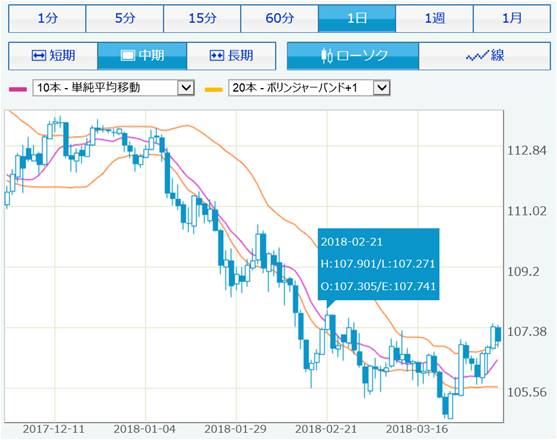Click the orange Bollinger band color swatch
The image size is (557, 440).
(214, 89)
